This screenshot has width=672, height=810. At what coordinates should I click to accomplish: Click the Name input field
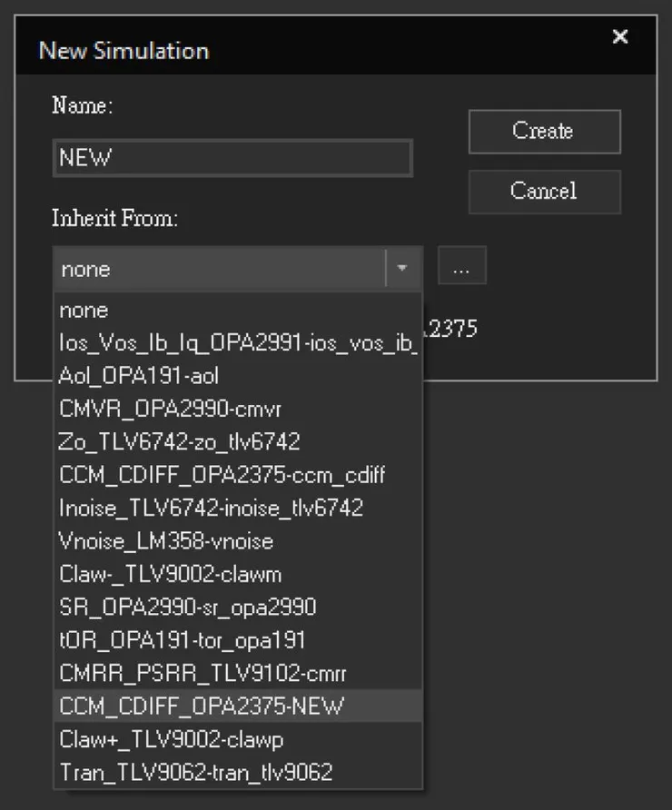(x=232, y=158)
